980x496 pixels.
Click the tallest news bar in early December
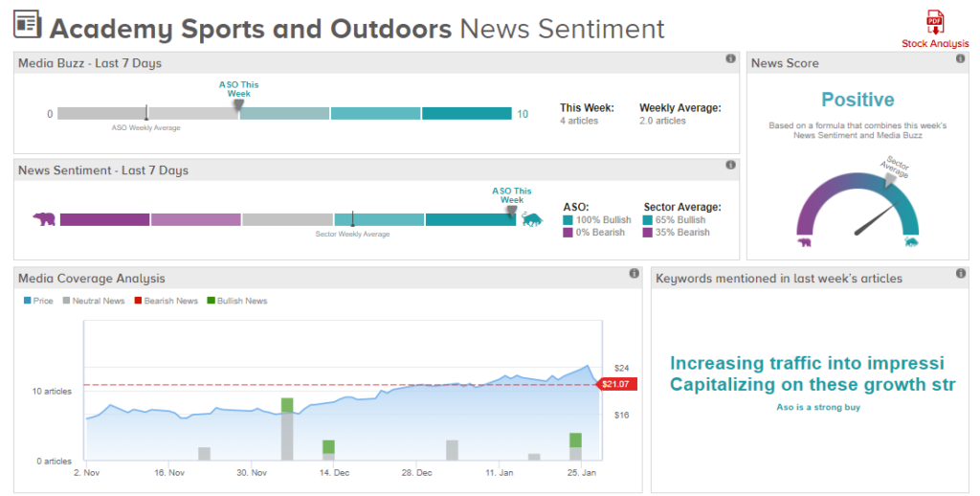[287, 429]
